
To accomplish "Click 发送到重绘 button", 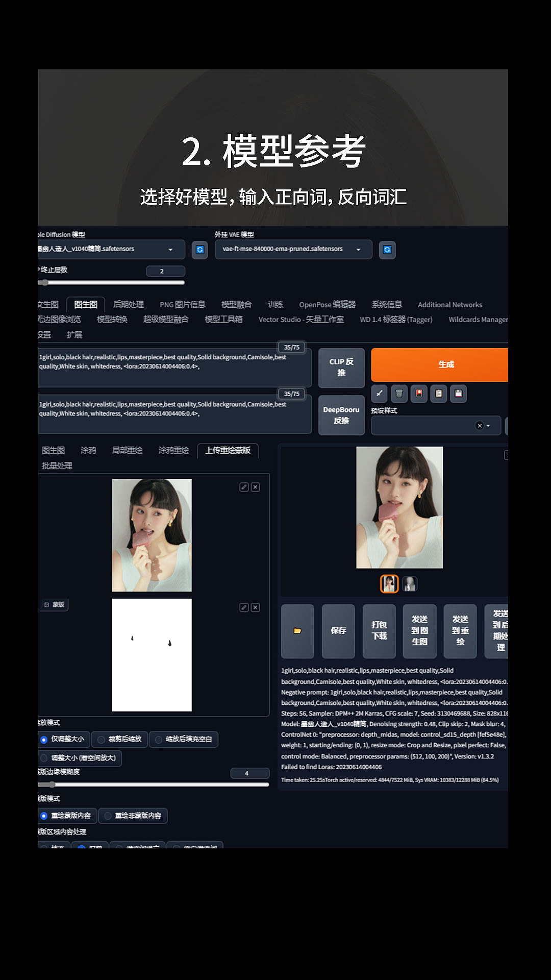I will tap(460, 631).
